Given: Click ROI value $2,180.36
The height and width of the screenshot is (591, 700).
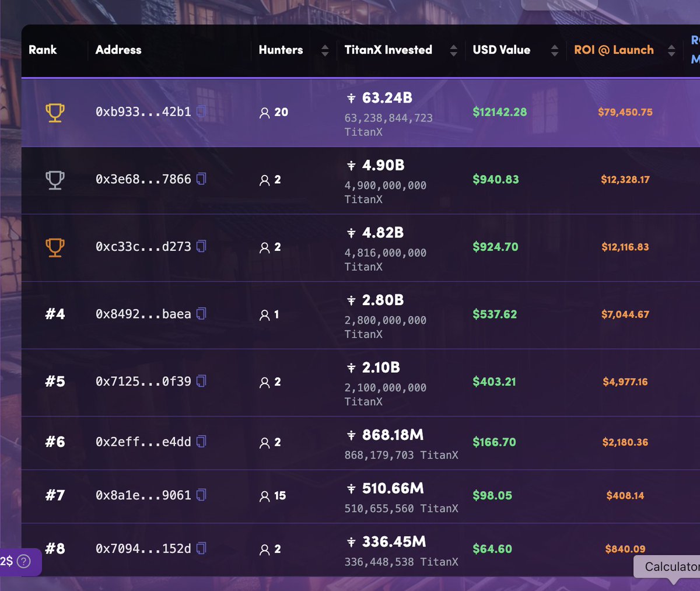Looking at the screenshot, I should click(625, 442).
